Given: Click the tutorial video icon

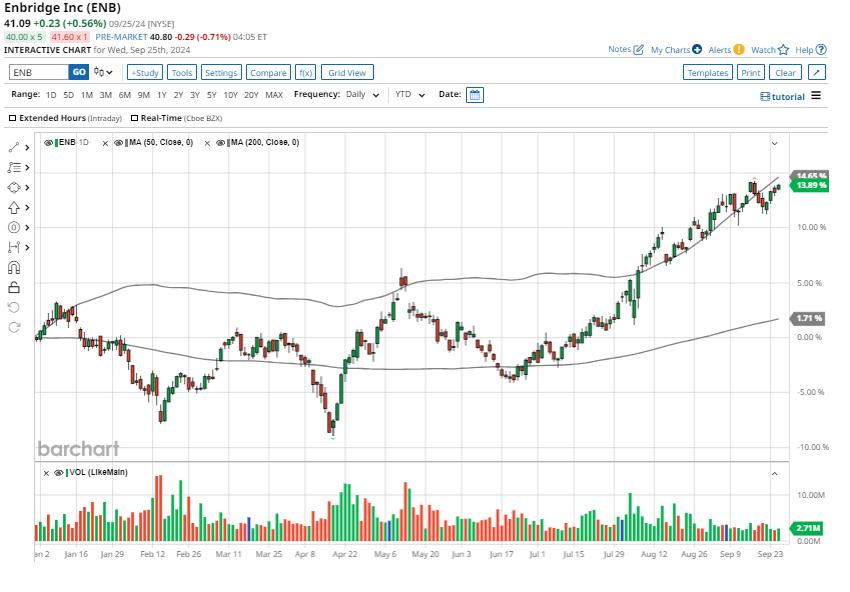Looking at the screenshot, I should (x=765, y=96).
